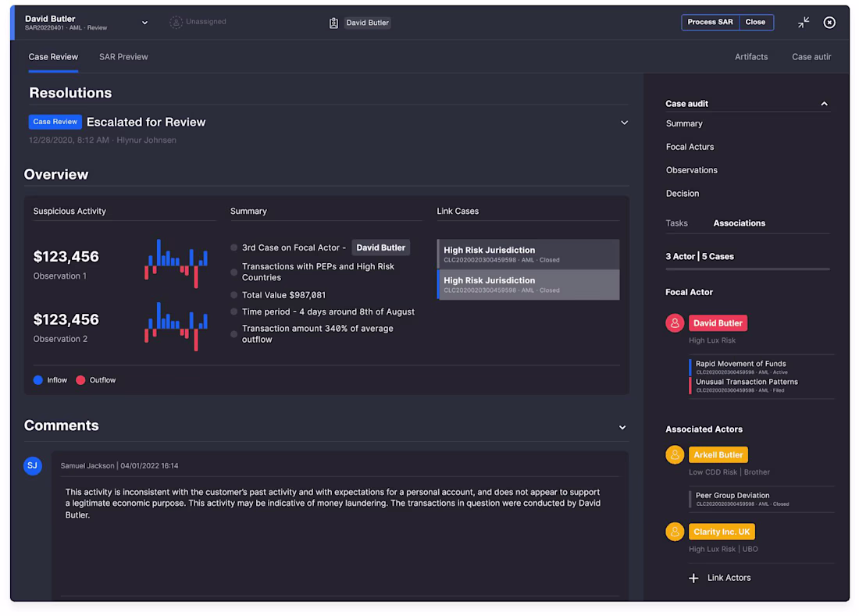Click the Arkell Butler actor tag
The width and height of the screenshot is (859, 616).
pyautogui.click(x=718, y=454)
